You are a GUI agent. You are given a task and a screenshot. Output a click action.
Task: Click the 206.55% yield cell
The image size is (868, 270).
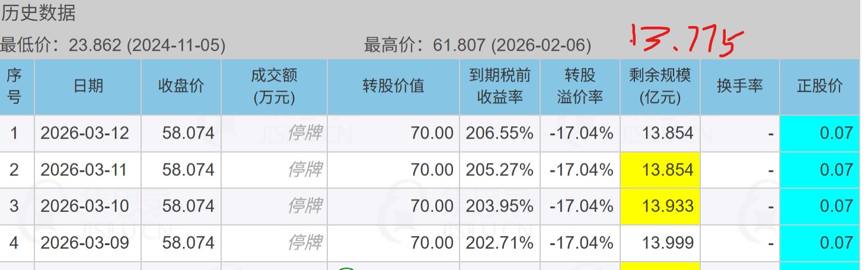tap(499, 133)
